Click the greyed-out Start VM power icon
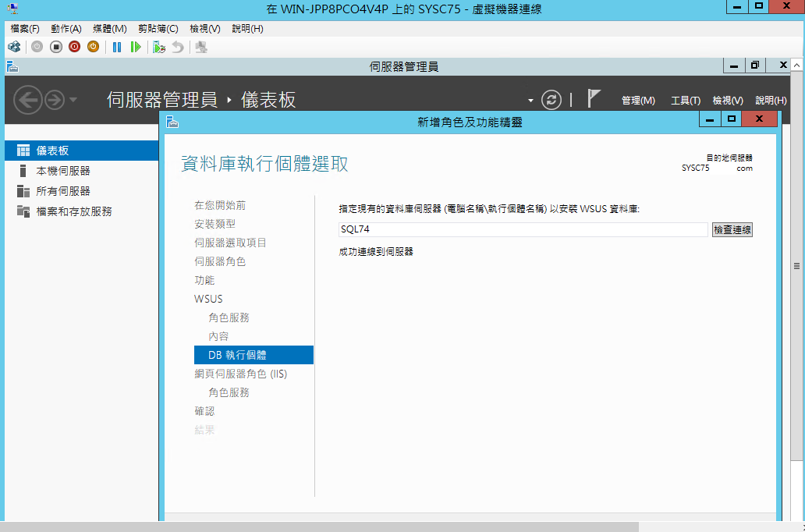Viewport: 805px width, 532px height. (x=37, y=48)
